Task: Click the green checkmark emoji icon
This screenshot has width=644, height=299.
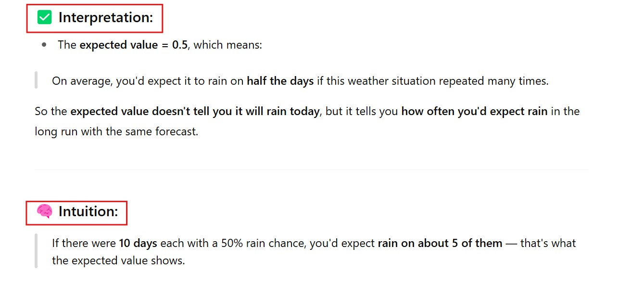Action: 44,18
